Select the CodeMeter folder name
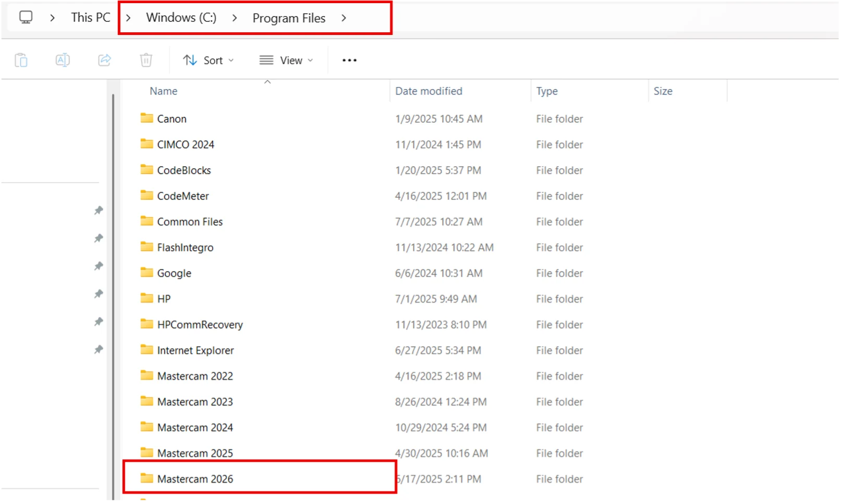 183,196
